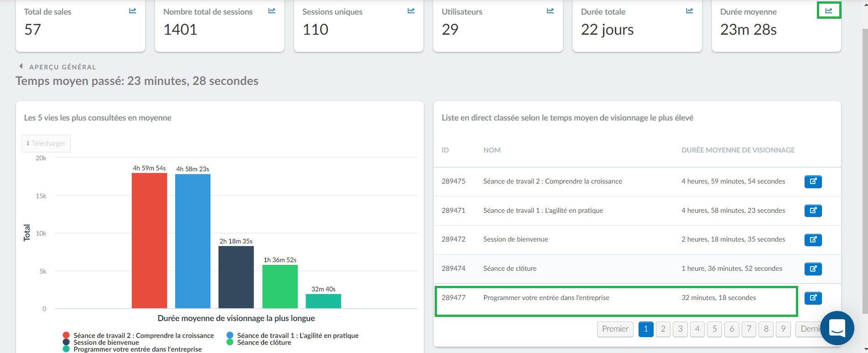Click chart icon on Utilisateurs card
Image resolution: width=868 pixels, height=353 pixels.
(x=550, y=11)
